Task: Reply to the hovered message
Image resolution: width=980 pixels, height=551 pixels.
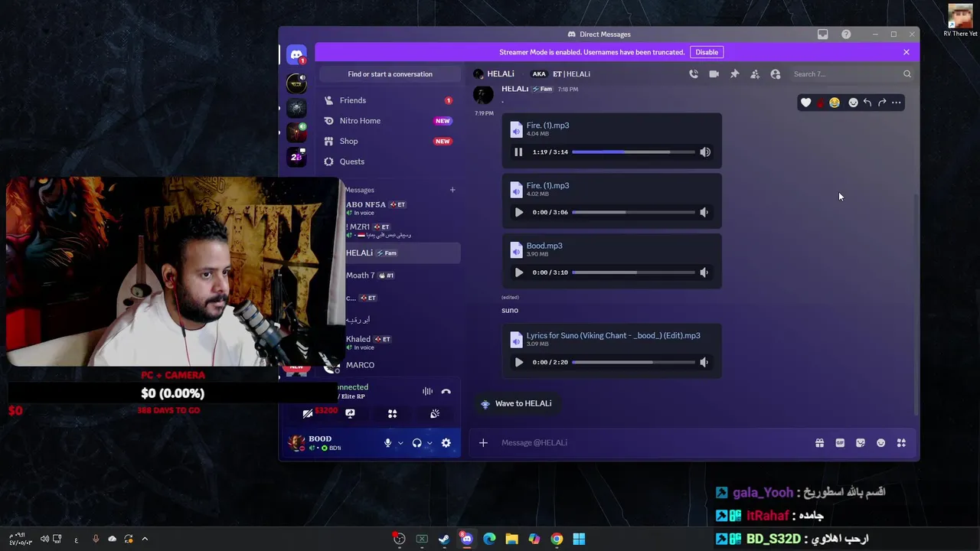Action: click(x=867, y=103)
